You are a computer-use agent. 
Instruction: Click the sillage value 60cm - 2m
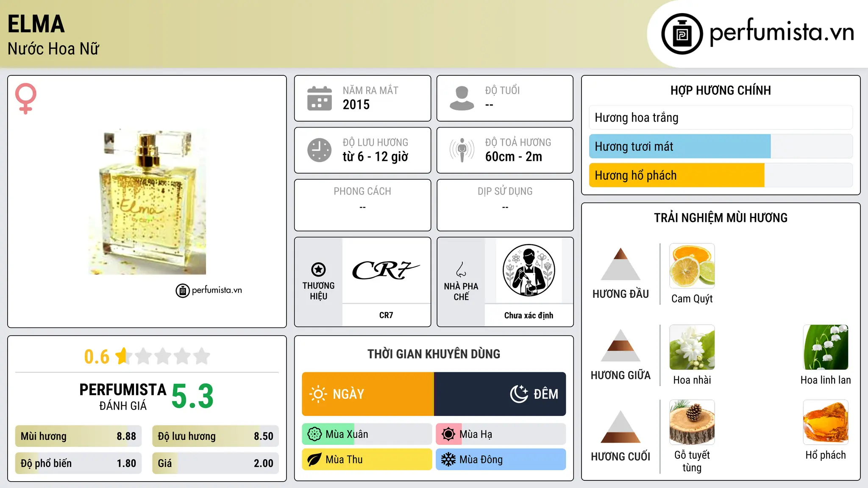[514, 157]
